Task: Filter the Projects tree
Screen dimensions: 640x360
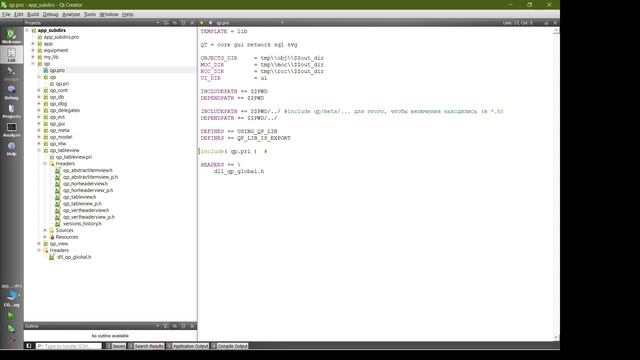Action: tap(166, 23)
